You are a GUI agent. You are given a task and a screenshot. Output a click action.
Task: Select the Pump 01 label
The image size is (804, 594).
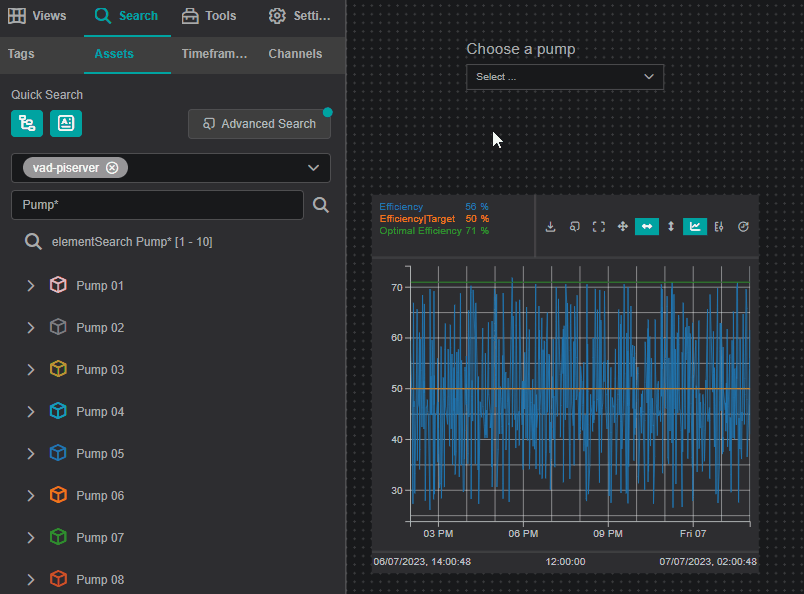pyautogui.click(x=100, y=286)
